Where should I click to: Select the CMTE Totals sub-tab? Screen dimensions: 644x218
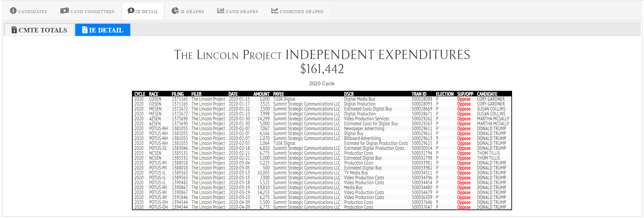coord(39,30)
